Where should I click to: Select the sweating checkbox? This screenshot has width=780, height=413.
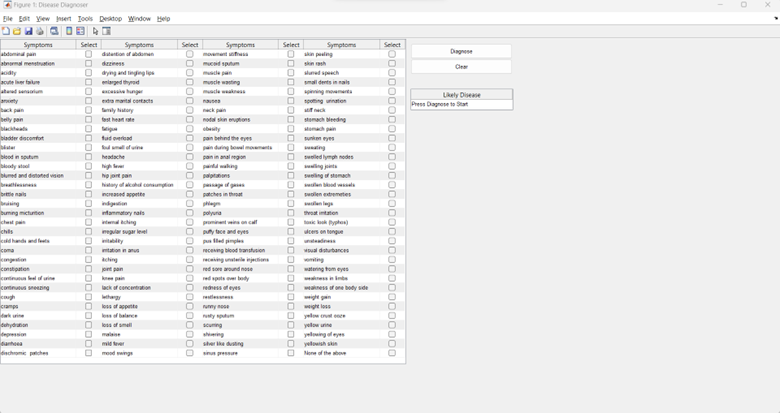click(392, 148)
